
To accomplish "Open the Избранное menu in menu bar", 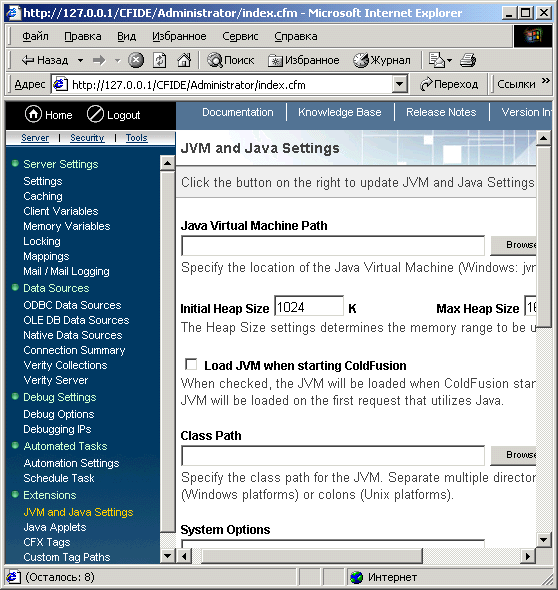I will [179, 36].
